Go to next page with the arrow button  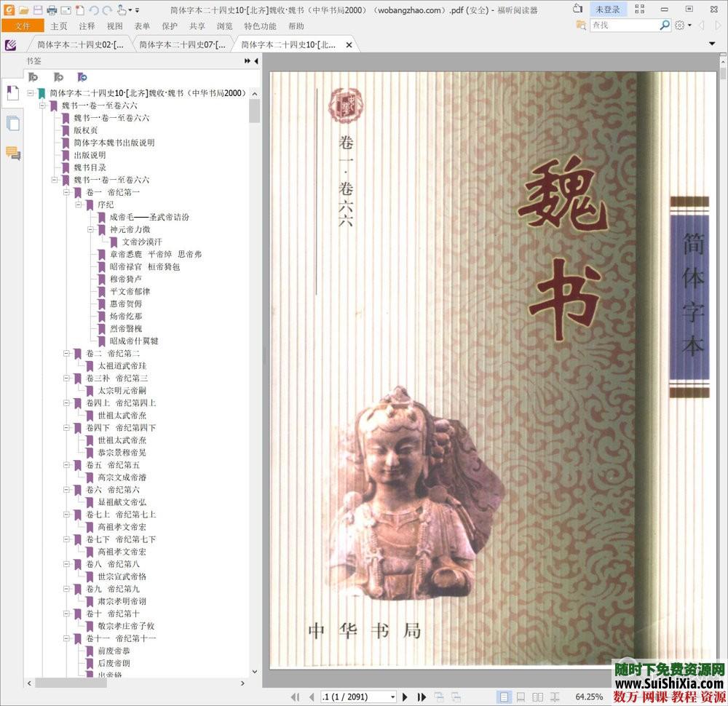[x=405, y=697]
